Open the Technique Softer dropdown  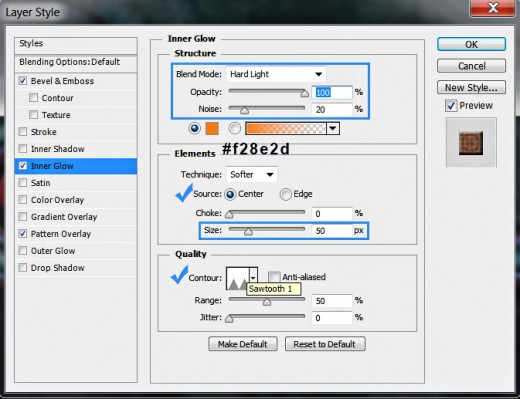pos(252,174)
